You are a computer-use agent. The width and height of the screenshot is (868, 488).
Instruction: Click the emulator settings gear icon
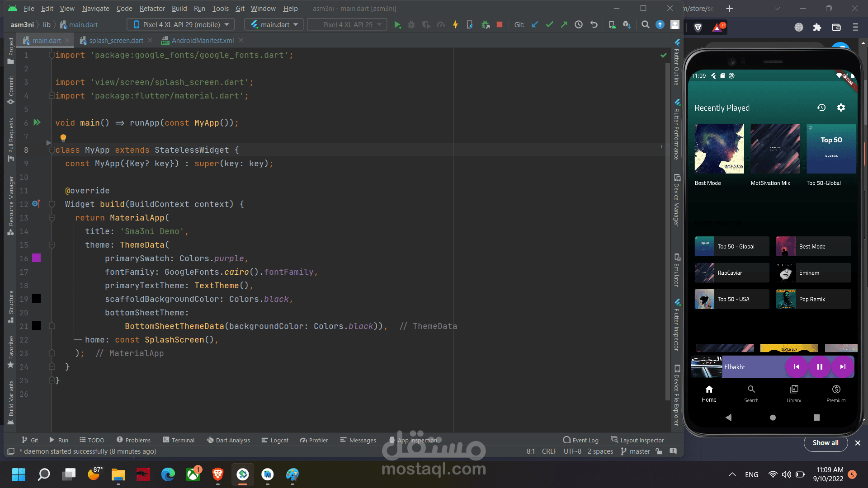point(841,108)
